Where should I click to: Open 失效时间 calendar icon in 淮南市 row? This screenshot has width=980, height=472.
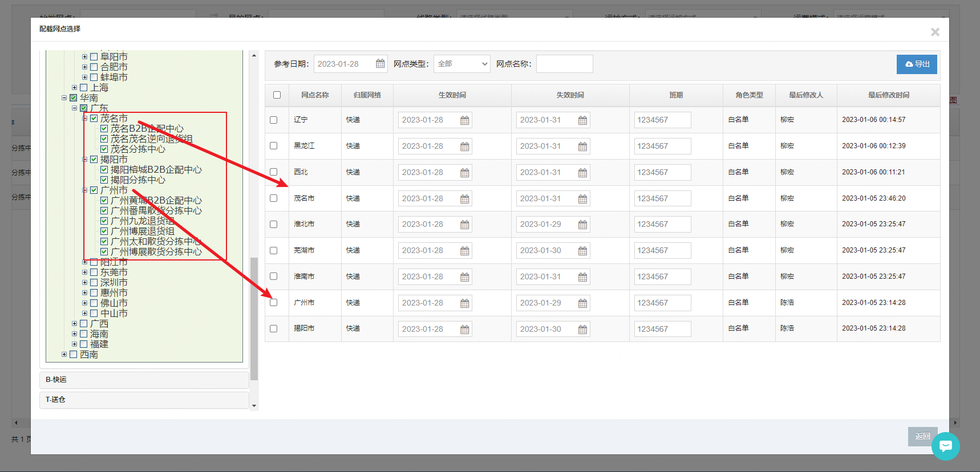tap(582, 277)
